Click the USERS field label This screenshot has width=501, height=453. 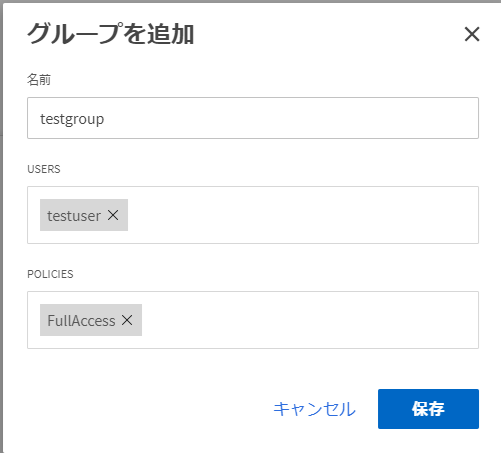click(44, 169)
